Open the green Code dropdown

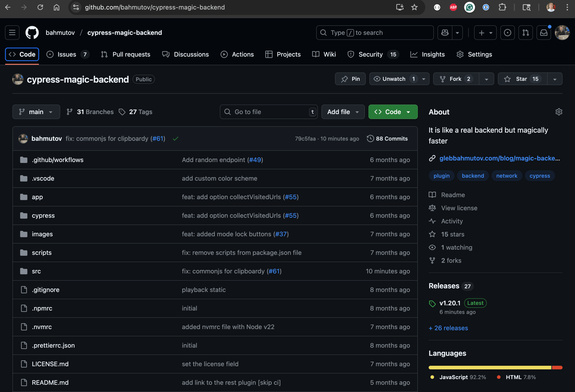[x=393, y=112]
